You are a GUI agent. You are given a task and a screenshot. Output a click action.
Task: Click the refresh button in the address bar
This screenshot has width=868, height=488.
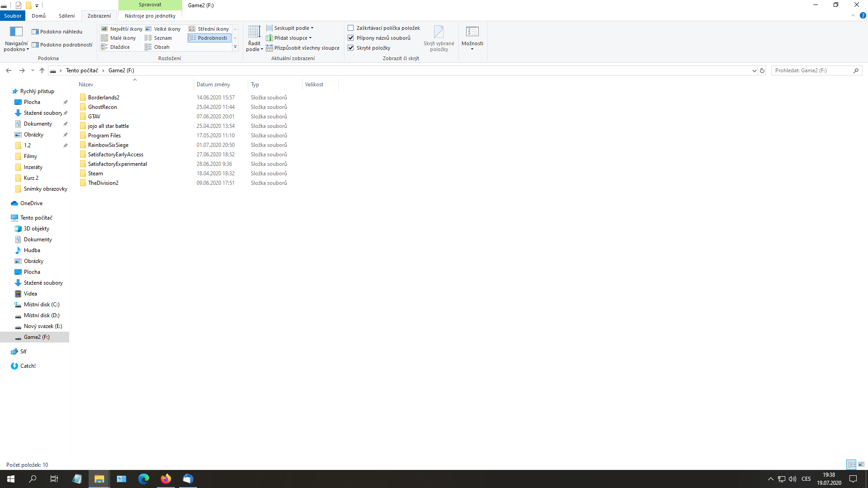(762, 70)
